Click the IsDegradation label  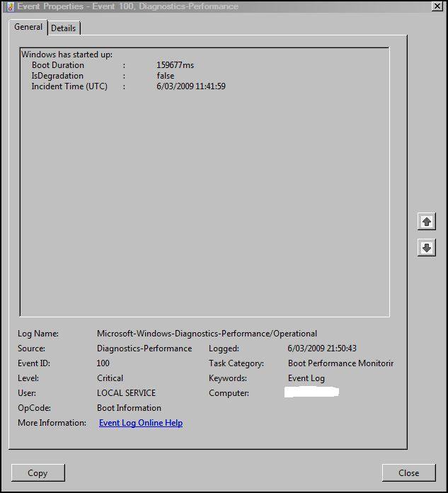coord(57,76)
